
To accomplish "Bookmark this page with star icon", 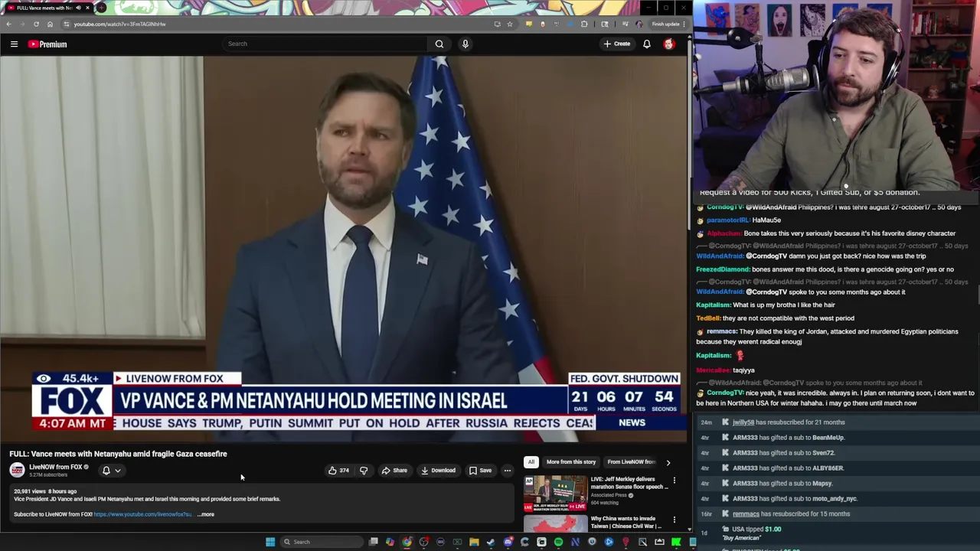I will pos(509,24).
